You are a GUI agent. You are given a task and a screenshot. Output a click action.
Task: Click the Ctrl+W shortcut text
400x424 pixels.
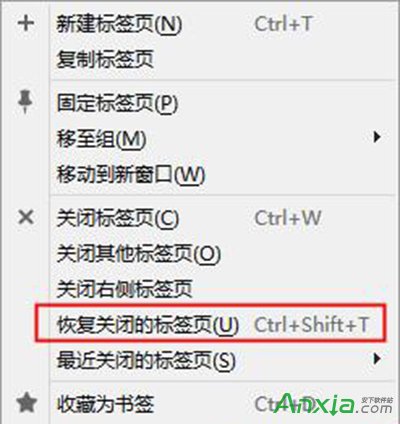click(x=288, y=218)
